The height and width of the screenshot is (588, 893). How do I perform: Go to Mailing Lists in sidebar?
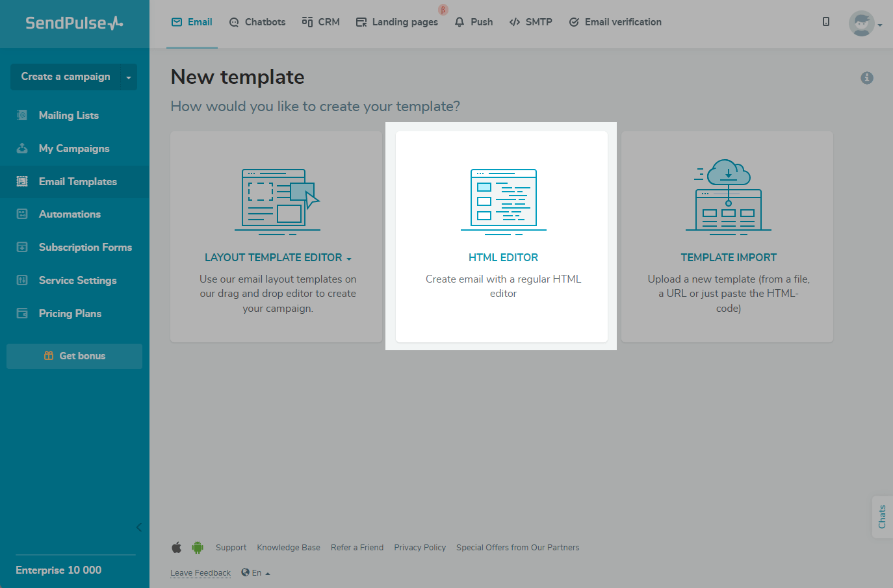68,116
